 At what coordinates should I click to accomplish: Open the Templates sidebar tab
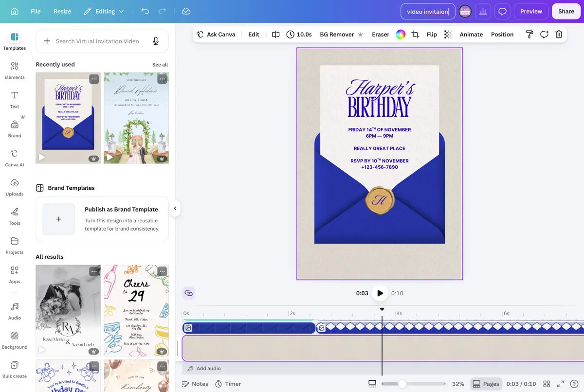coord(15,41)
